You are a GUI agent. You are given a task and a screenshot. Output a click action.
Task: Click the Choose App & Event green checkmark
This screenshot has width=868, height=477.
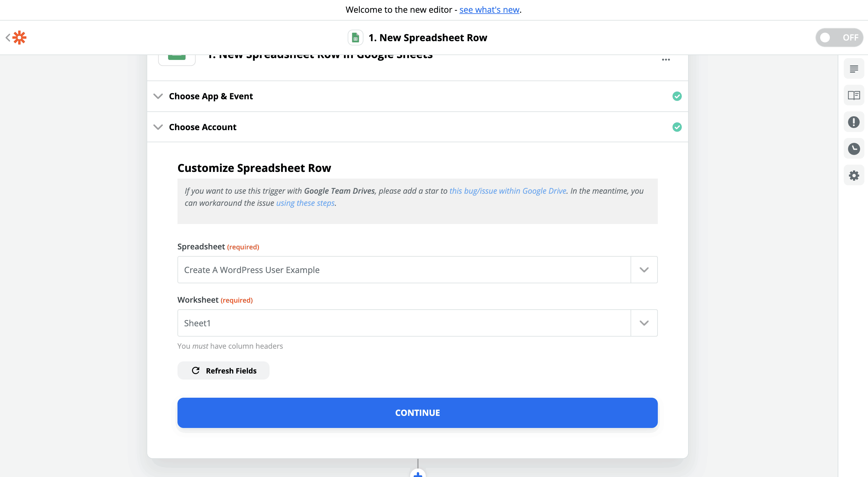click(677, 96)
